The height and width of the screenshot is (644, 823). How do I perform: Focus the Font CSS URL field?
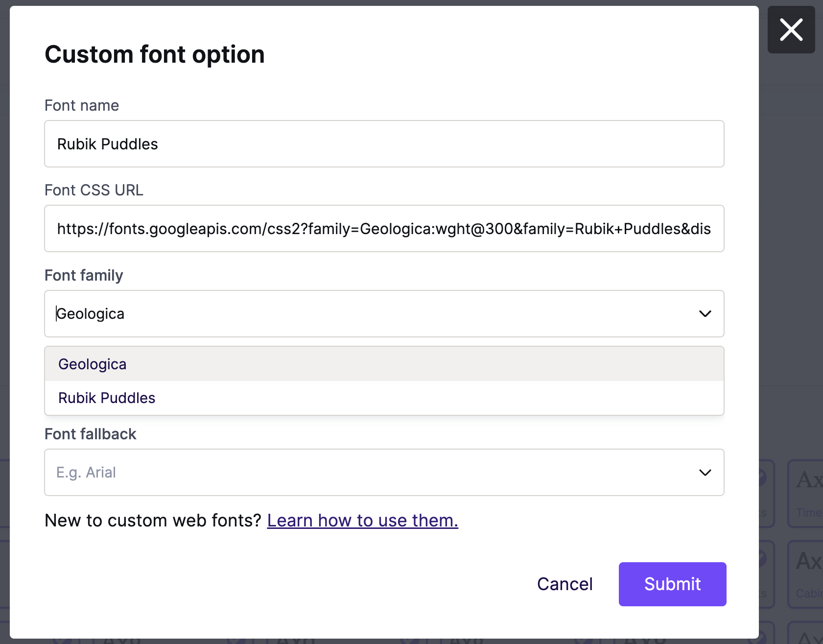(x=384, y=229)
